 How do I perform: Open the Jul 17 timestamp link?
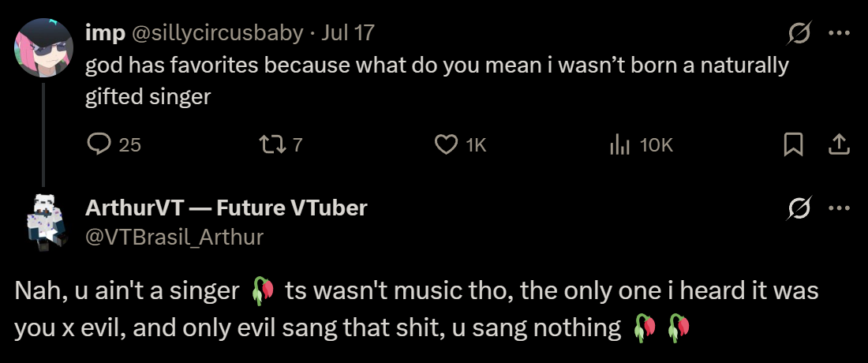point(349,32)
